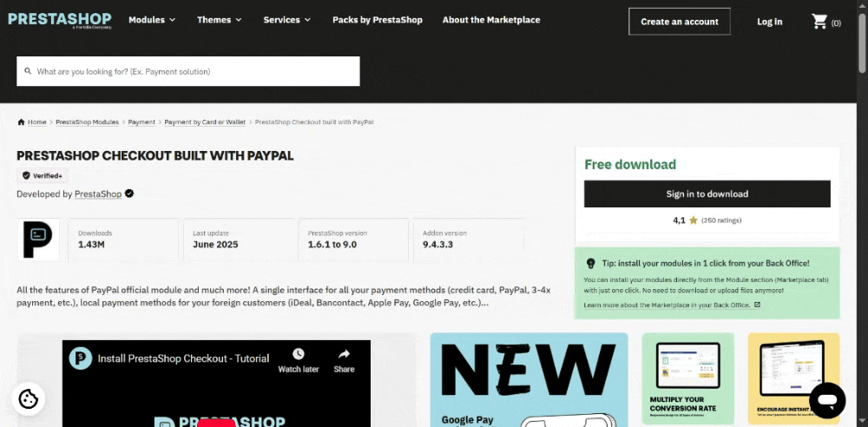The image size is (868, 427).
Task: Click the Home icon in breadcrumb
Action: [x=22, y=122]
